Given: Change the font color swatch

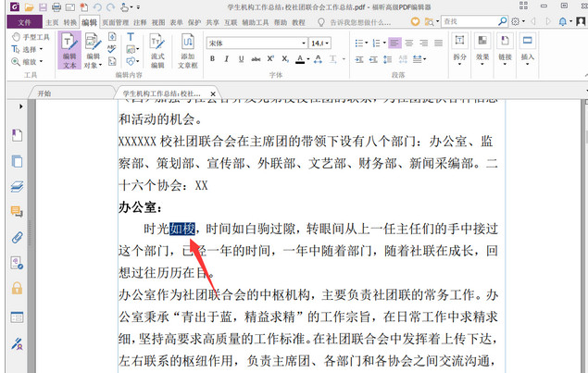Looking at the screenshot, I should pyautogui.click(x=299, y=58).
